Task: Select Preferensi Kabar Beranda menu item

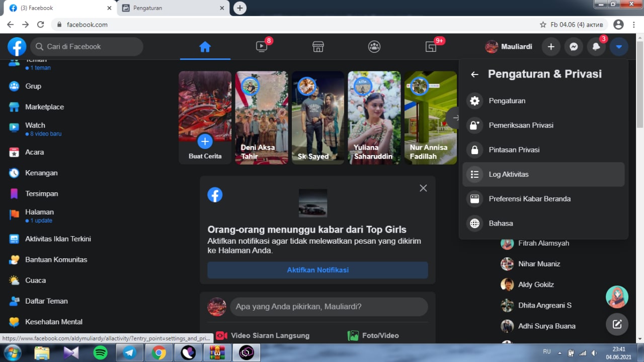Action: (543, 199)
